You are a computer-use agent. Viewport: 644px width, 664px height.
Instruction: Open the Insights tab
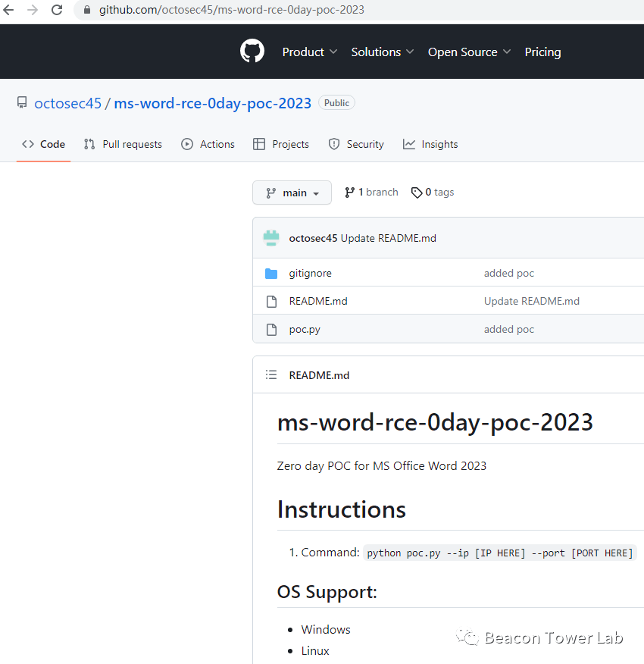pos(430,145)
